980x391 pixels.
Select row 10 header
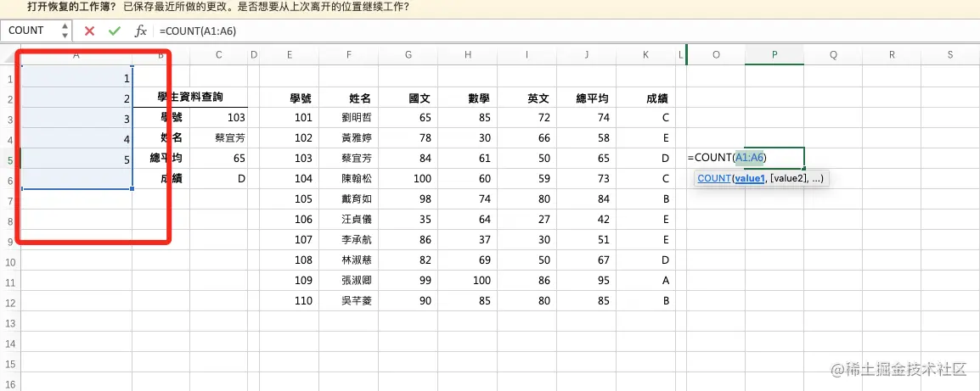pos(10,262)
